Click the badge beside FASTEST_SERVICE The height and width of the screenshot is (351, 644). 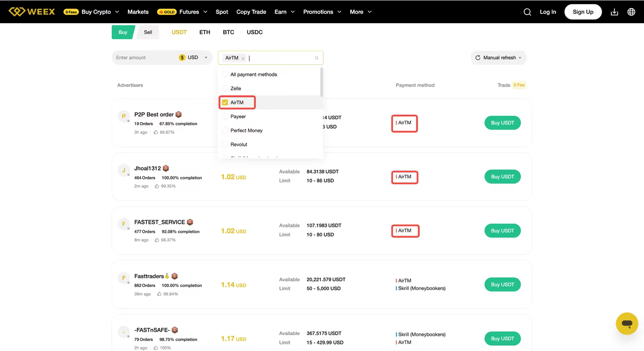[190, 222]
